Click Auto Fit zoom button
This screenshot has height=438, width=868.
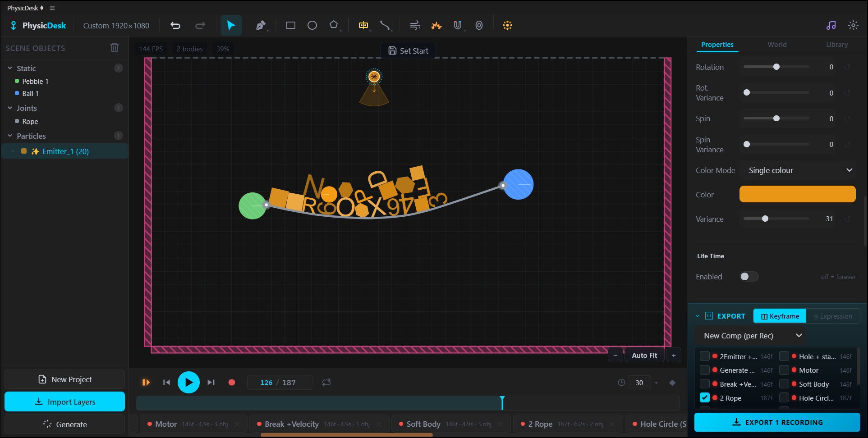point(644,356)
